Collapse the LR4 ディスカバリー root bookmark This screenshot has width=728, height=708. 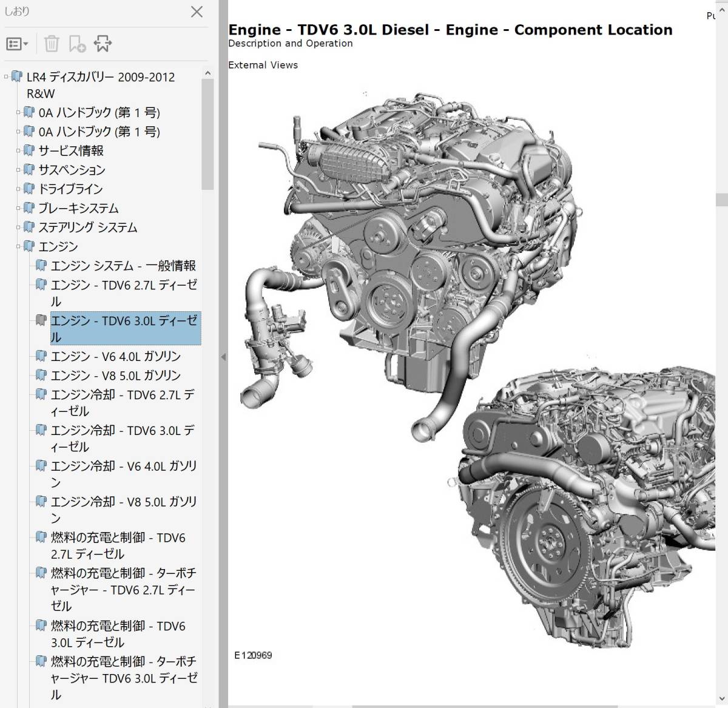pos(7,77)
